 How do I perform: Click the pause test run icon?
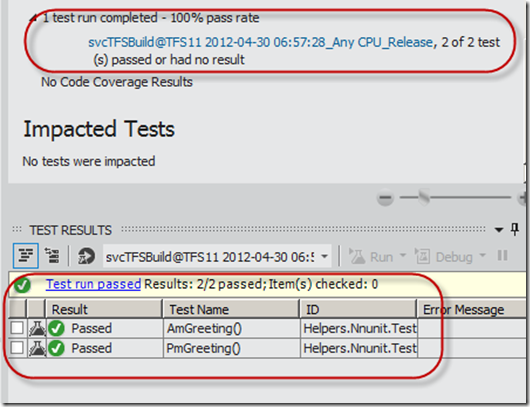pyautogui.click(x=503, y=256)
